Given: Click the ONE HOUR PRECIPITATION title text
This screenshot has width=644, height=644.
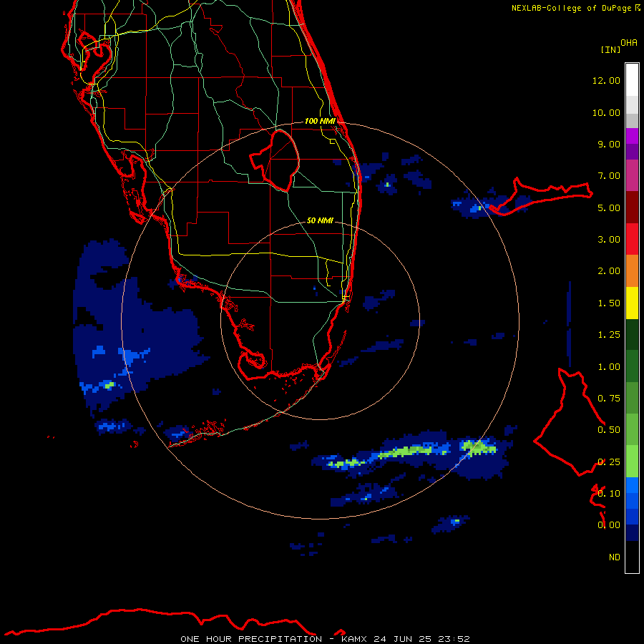Looking at the screenshot, I should [x=251, y=639].
